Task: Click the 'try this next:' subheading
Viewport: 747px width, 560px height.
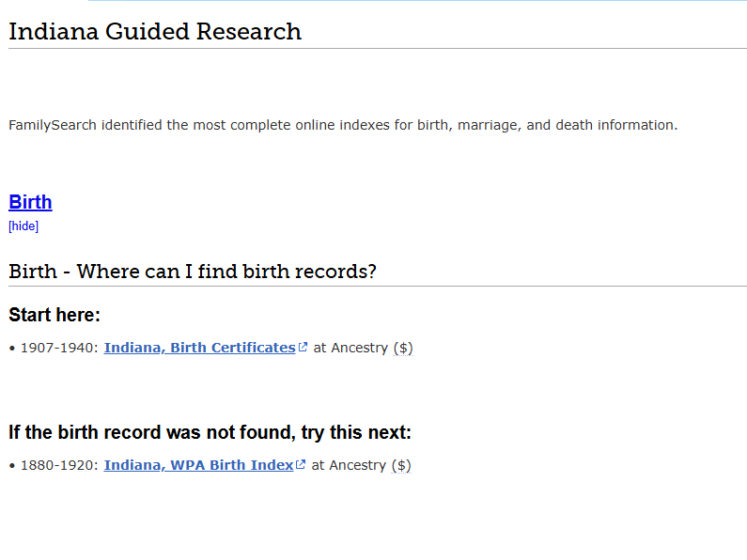Action: pyautogui.click(x=210, y=432)
